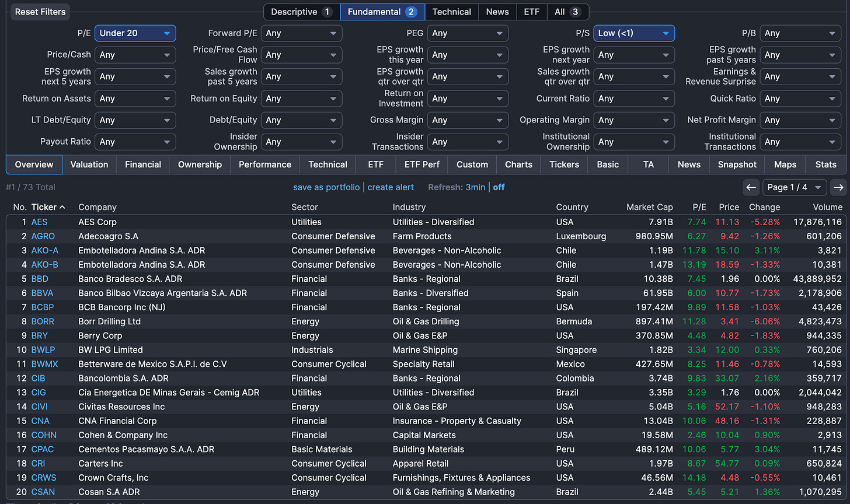
Task: Set refresh to 3min
Action: pyautogui.click(x=475, y=187)
